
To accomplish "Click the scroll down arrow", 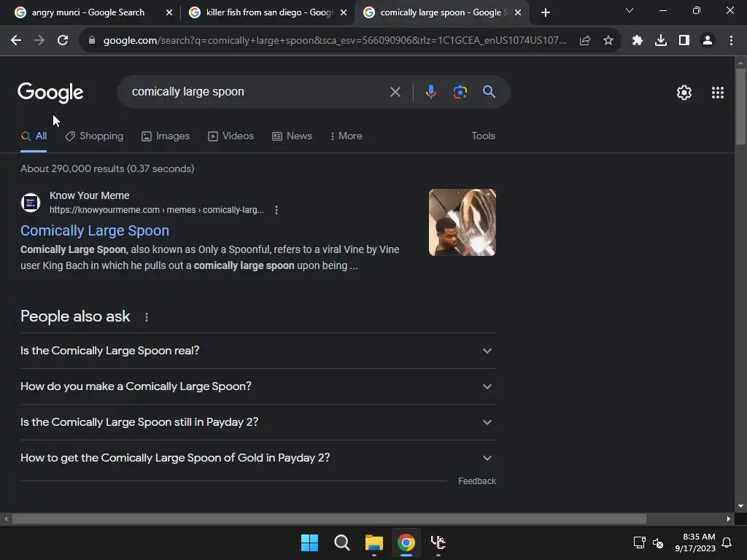I will [740, 506].
